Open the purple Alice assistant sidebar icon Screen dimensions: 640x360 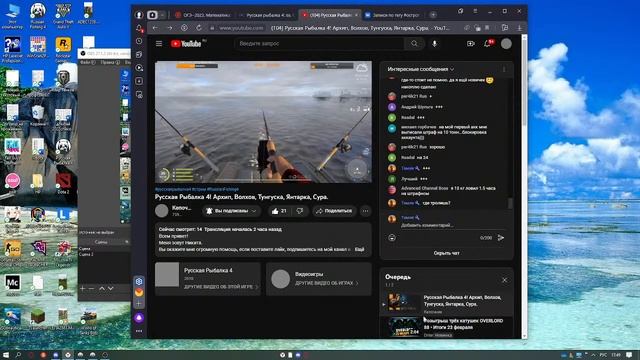pyautogui.click(x=139, y=318)
